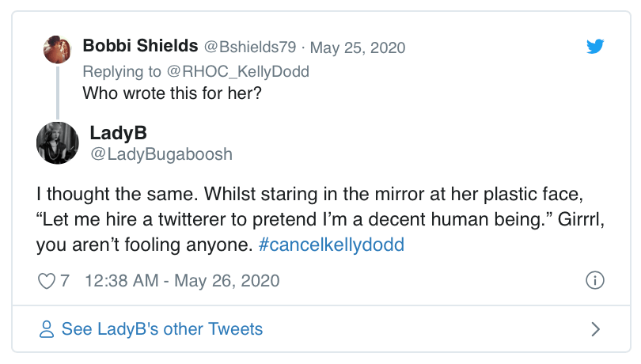641x364 pixels.
Task: Open LadyB's profile avatar
Action: pyautogui.click(x=57, y=143)
